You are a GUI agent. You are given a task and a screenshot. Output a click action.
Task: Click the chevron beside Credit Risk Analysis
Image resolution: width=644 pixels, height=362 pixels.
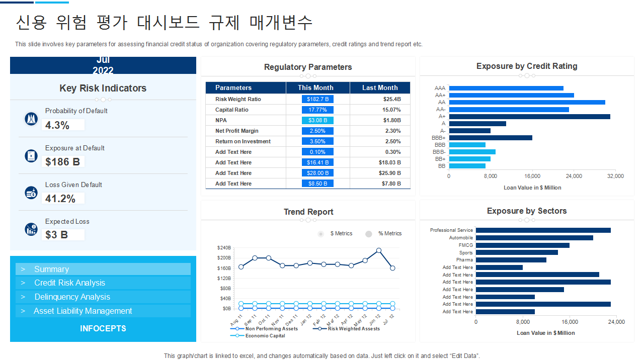click(x=23, y=283)
